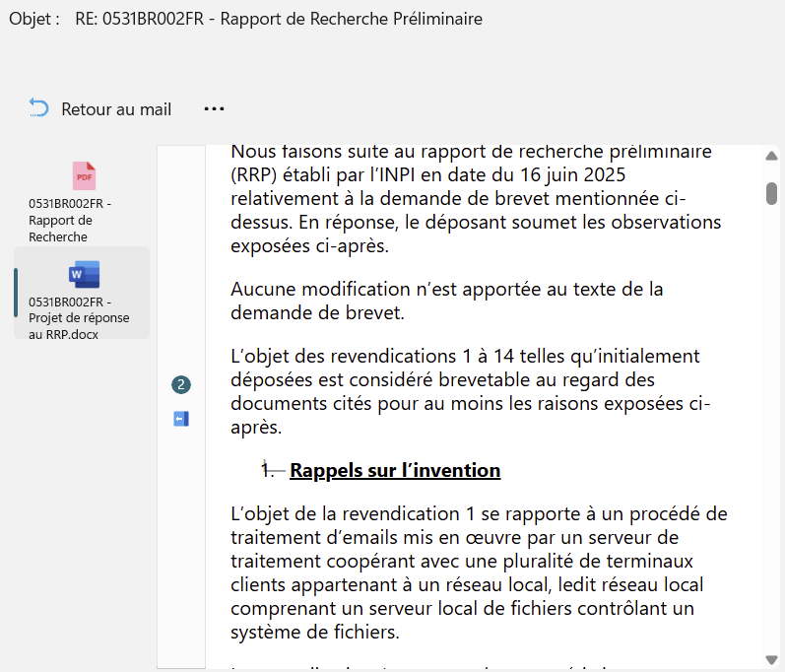This screenshot has height=672, width=785.
Task: Click the email subject line text
Action: (279, 19)
